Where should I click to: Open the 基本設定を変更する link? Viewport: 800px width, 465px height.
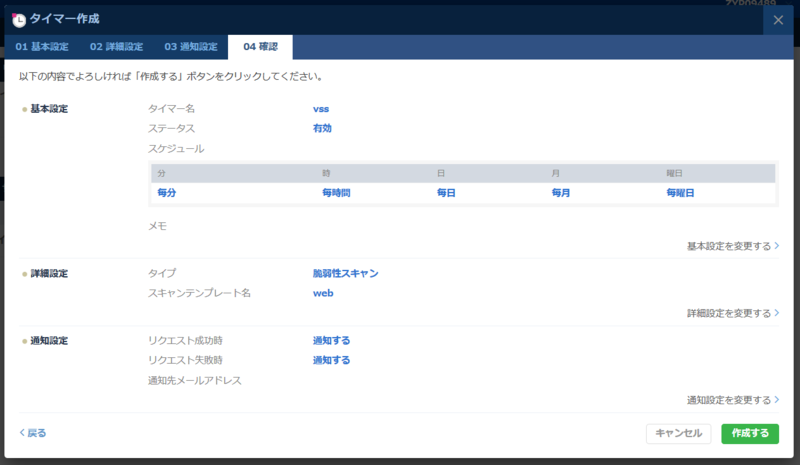[x=733, y=246]
